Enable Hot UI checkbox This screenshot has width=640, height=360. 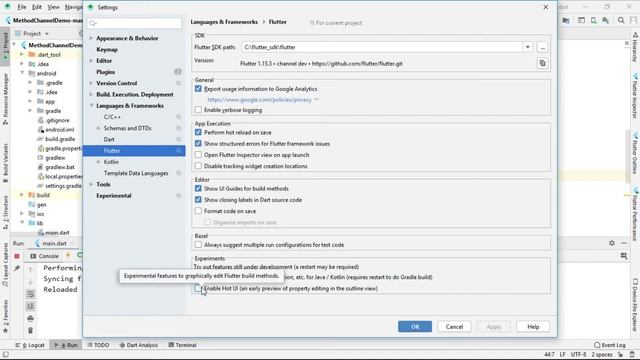(198, 288)
